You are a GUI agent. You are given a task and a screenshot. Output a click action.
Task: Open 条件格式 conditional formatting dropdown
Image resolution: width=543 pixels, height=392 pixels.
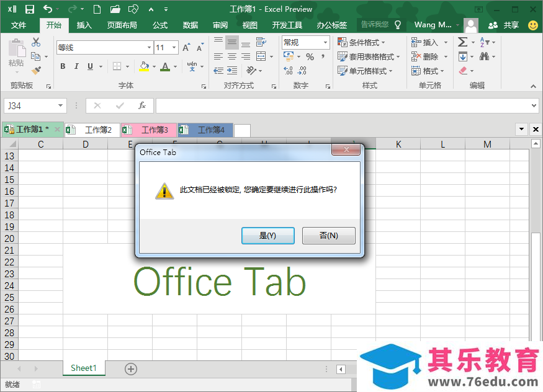pos(361,43)
